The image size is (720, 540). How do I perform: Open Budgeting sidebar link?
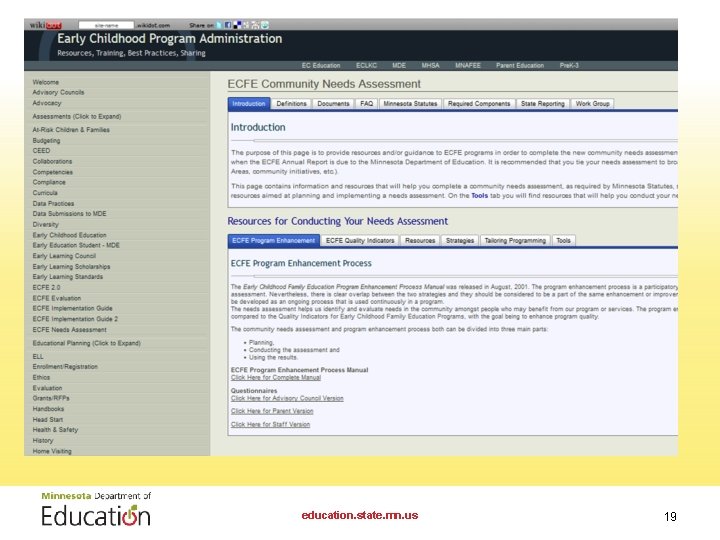tap(46, 141)
